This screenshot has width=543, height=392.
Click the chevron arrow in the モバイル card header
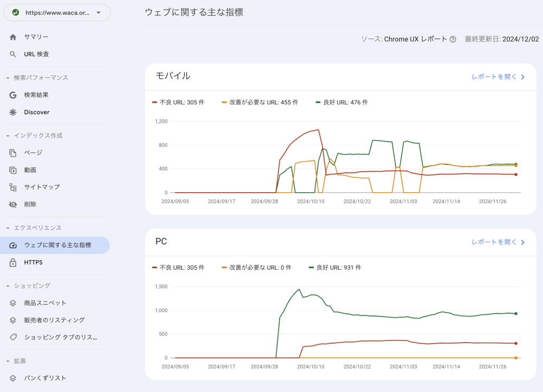click(522, 77)
